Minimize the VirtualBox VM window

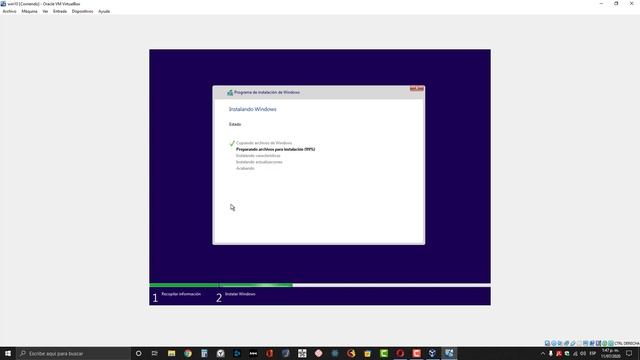pyautogui.click(x=601, y=4)
